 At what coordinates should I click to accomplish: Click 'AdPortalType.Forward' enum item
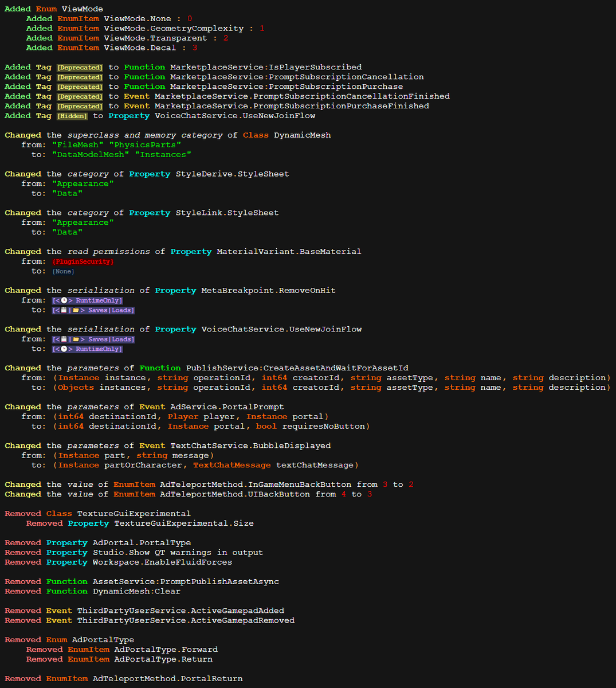[x=166, y=650]
